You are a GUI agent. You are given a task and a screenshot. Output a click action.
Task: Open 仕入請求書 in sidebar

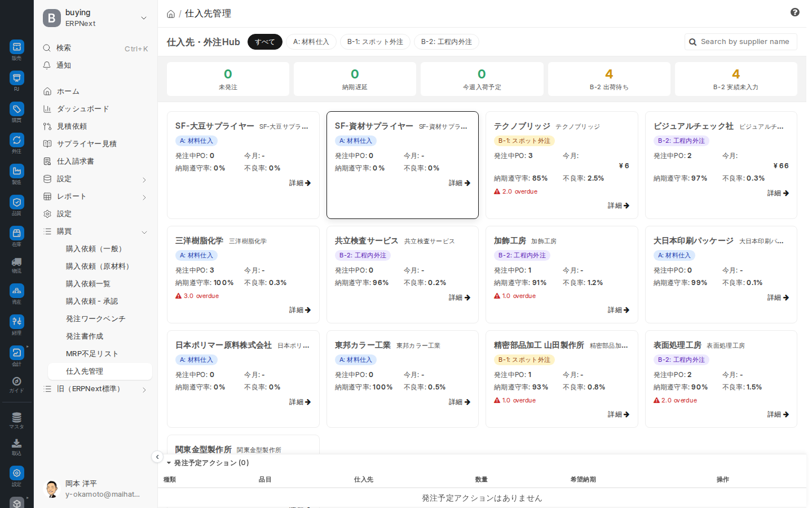(x=96, y=161)
